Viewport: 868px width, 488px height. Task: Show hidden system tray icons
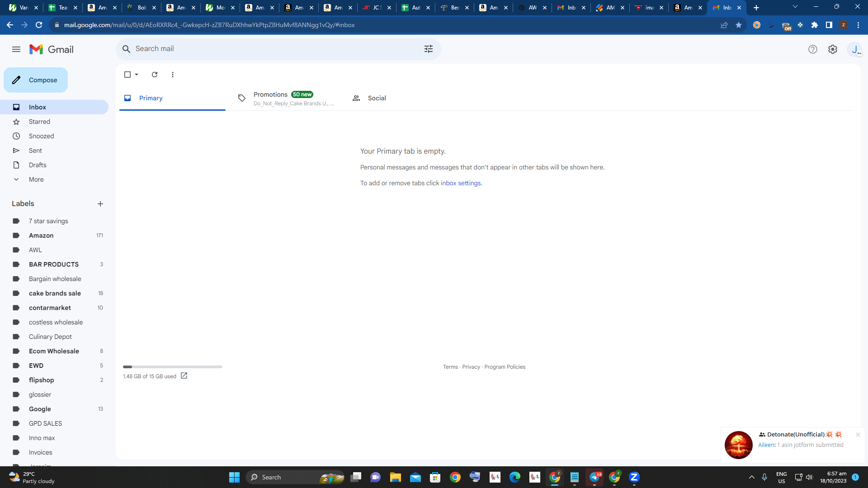pyautogui.click(x=752, y=477)
